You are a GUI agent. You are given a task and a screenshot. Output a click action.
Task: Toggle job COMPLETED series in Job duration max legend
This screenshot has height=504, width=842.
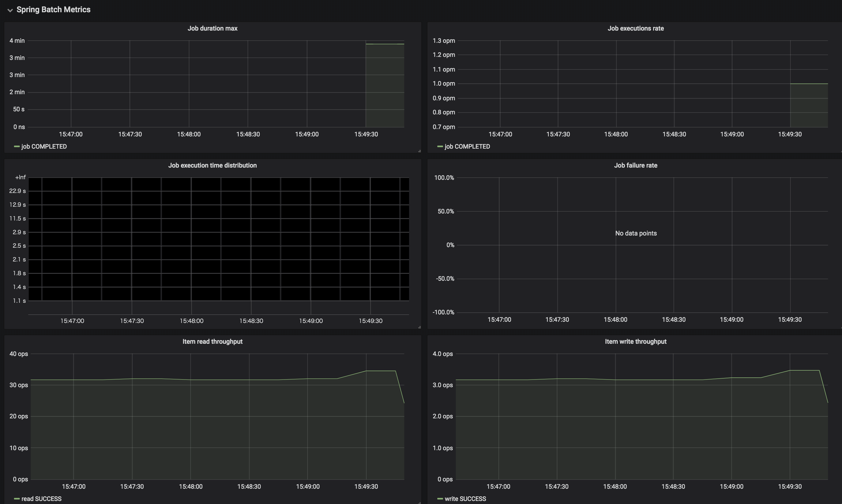[44, 147]
